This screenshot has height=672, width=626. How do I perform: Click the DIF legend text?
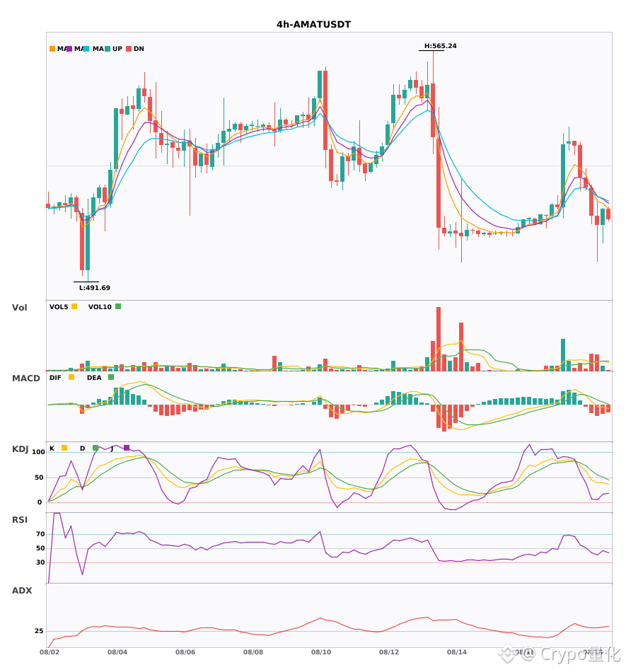tap(55, 378)
